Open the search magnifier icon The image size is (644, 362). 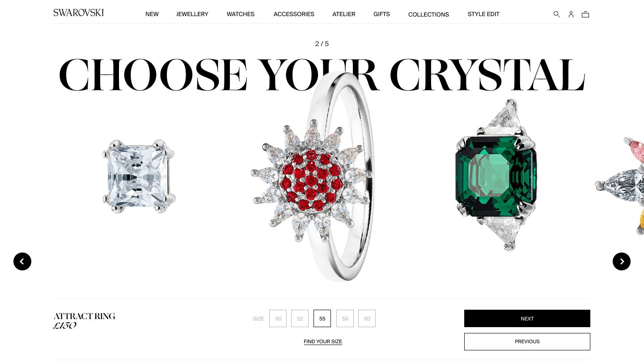556,14
